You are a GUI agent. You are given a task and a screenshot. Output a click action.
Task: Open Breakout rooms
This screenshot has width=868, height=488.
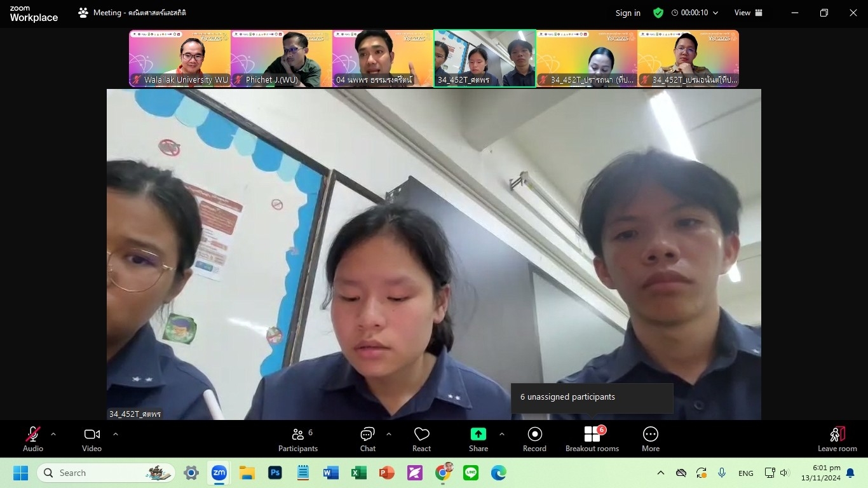[592, 439]
